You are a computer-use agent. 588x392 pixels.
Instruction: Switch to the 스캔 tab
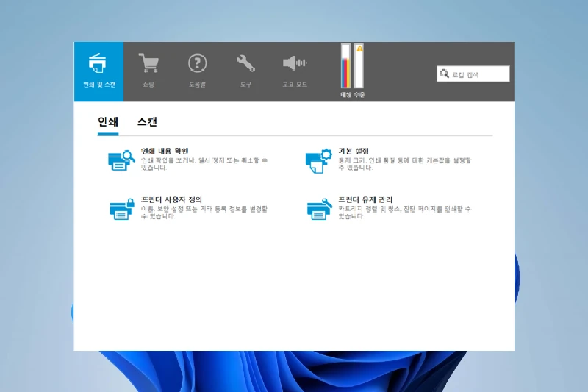(x=147, y=122)
